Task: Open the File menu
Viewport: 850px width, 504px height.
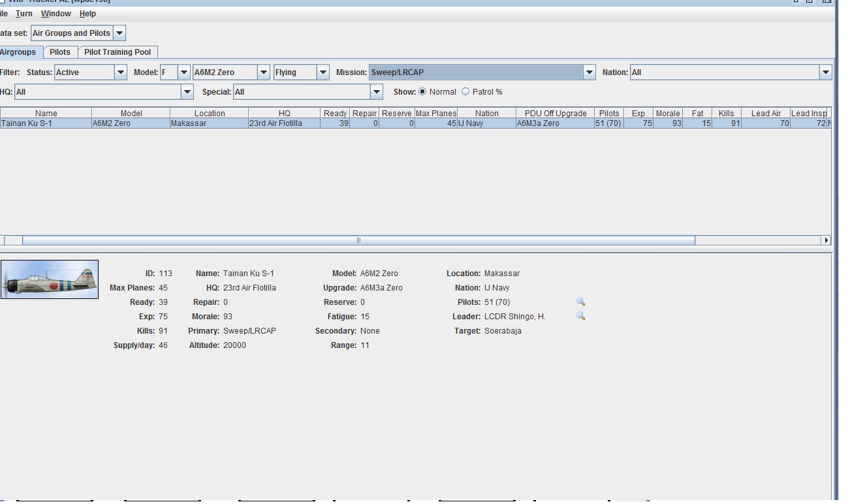Action: coord(4,14)
